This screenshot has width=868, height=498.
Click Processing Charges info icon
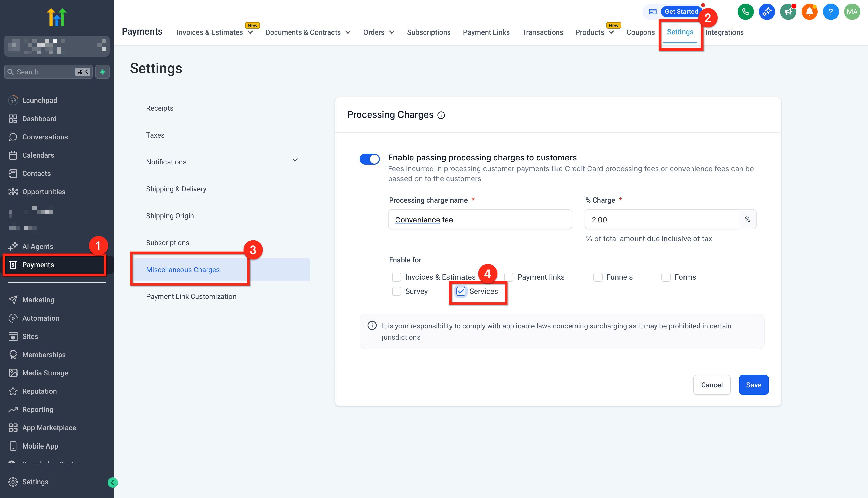(x=441, y=115)
